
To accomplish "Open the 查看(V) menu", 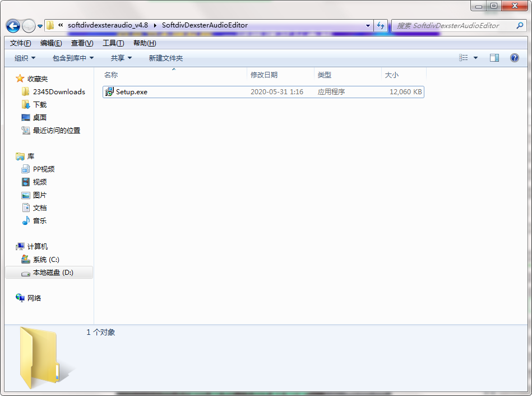I will (82, 43).
